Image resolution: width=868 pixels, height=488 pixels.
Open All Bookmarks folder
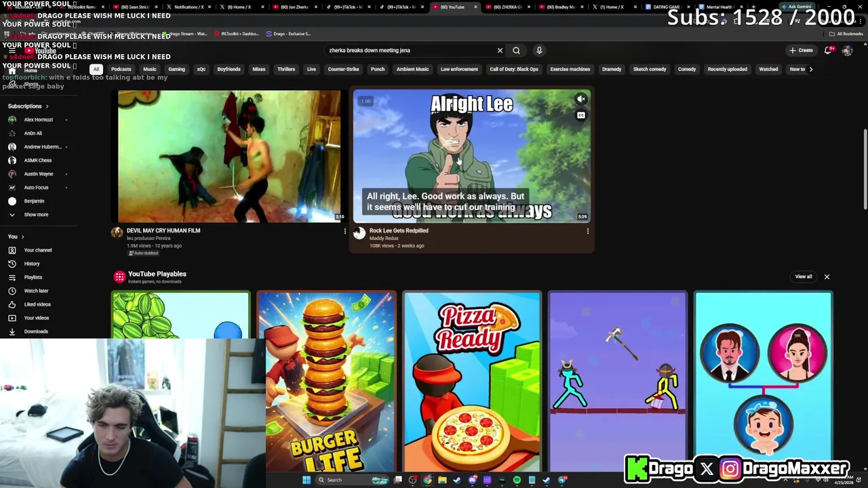[x=846, y=33]
